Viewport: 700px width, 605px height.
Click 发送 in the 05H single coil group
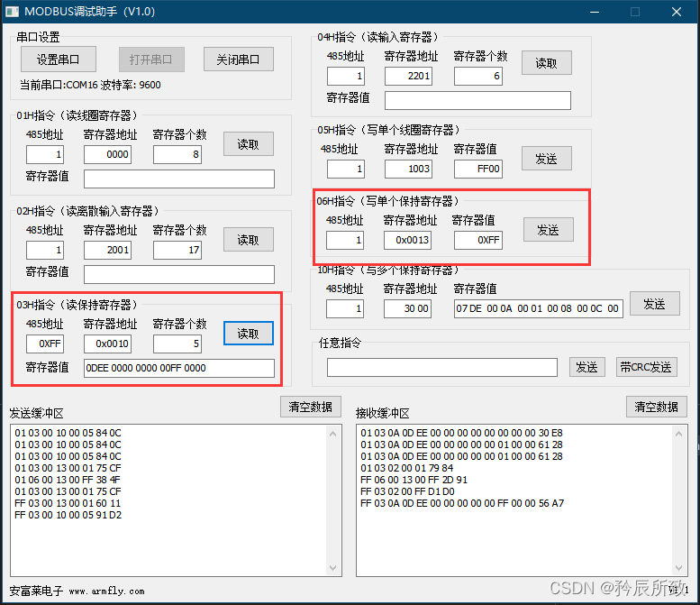point(547,158)
